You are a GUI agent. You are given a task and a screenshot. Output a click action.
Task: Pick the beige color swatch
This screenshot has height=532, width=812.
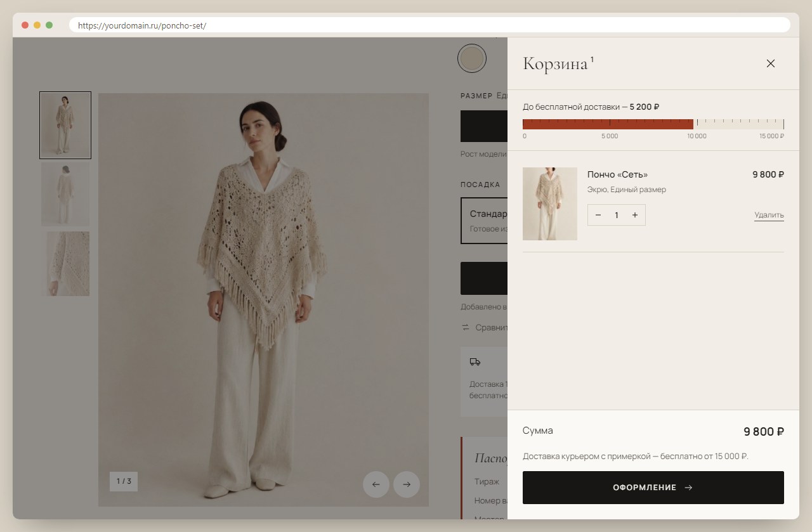(472, 58)
